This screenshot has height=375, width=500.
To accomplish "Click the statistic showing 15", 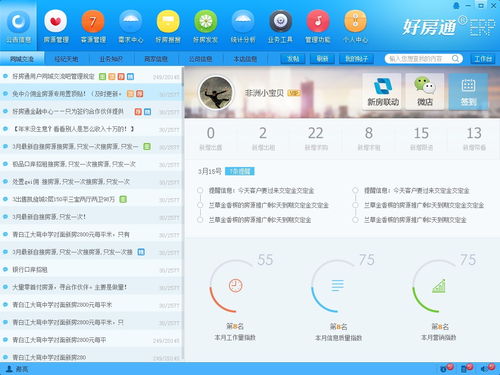I will [x=421, y=139].
